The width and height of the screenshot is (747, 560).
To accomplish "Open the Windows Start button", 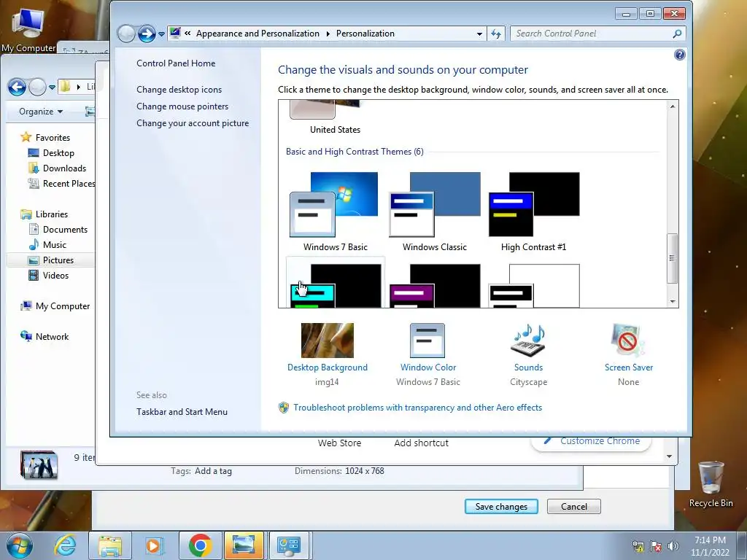I will pos(19,545).
